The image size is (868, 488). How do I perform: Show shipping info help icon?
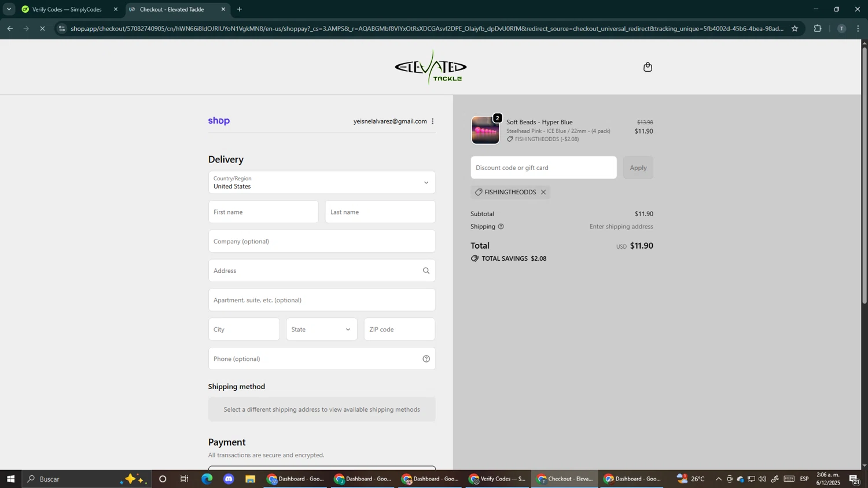[x=501, y=227]
